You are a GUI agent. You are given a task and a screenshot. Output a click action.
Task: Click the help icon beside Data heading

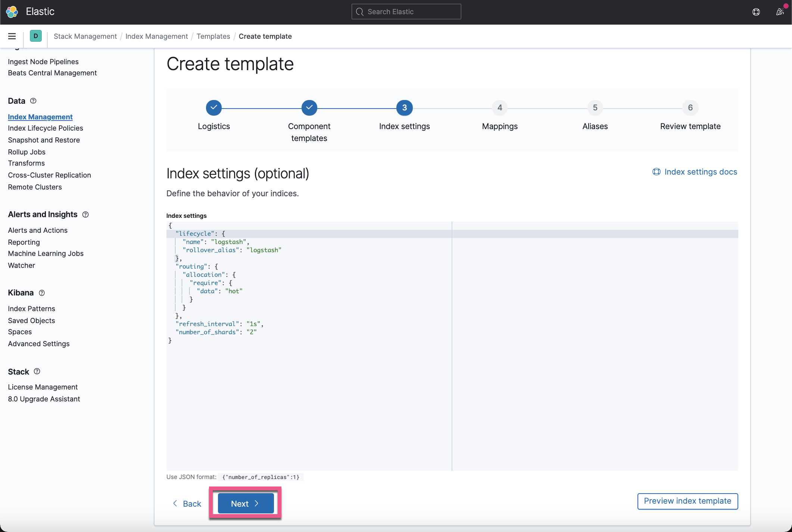click(x=33, y=101)
